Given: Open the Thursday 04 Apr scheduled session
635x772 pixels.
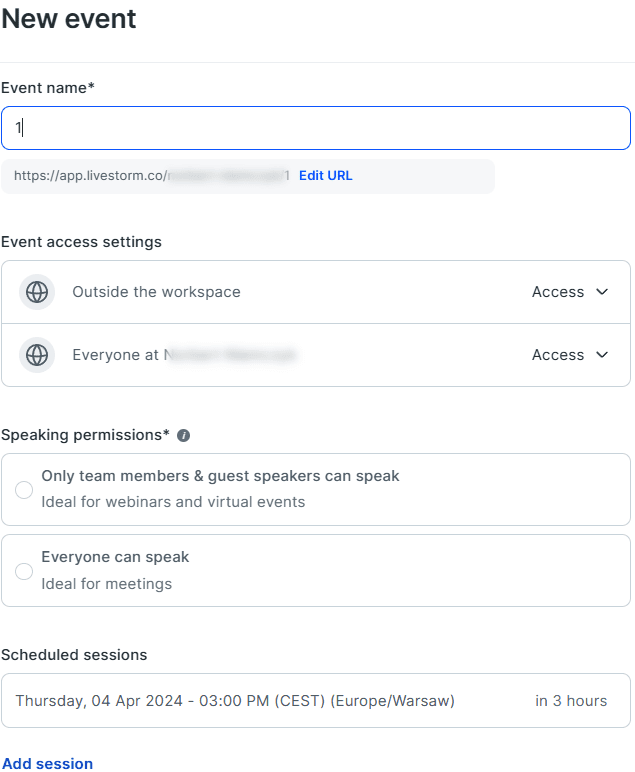Looking at the screenshot, I should tap(235, 701).
